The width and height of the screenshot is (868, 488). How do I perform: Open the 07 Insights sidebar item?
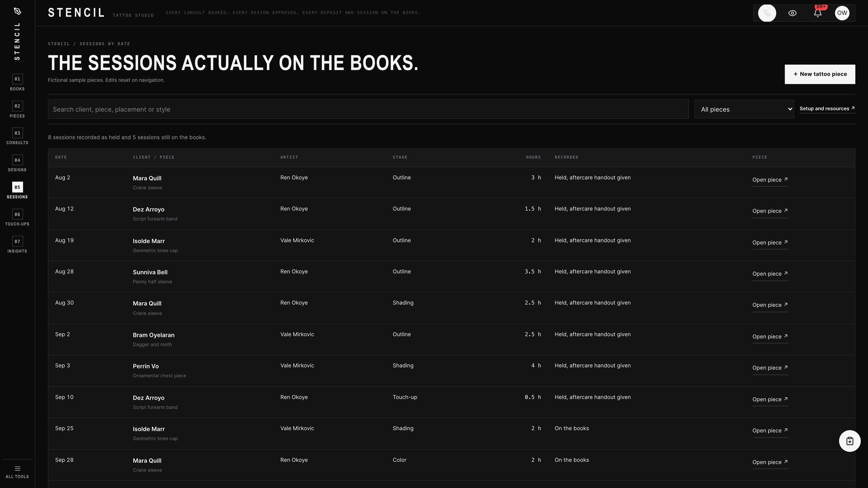click(x=17, y=245)
